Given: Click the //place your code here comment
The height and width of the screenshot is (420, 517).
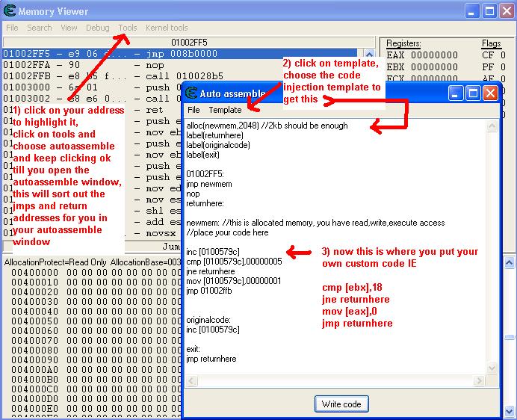Looking at the screenshot, I should (228, 232).
